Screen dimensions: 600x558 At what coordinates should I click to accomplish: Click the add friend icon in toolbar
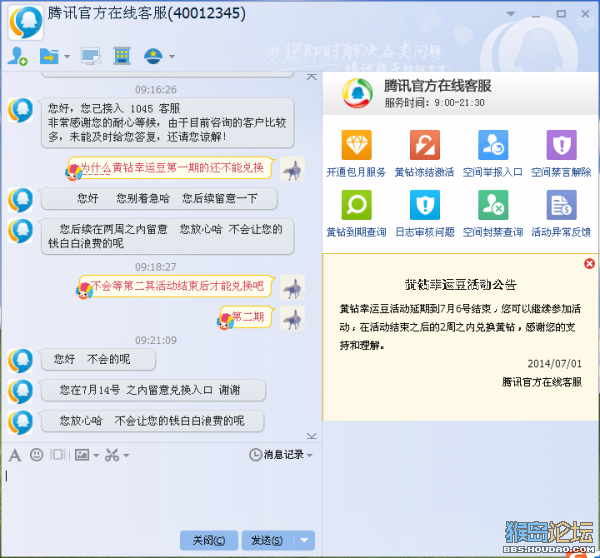pos(17,56)
